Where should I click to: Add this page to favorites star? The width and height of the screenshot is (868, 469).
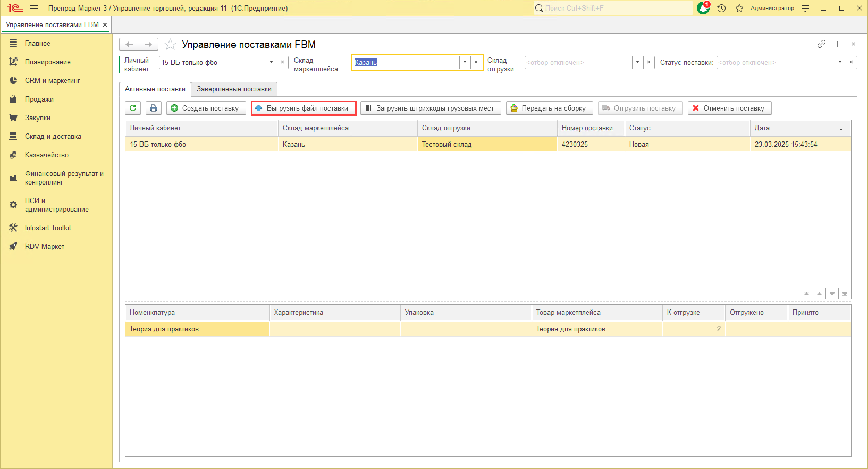pyautogui.click(x=170, y=44)
